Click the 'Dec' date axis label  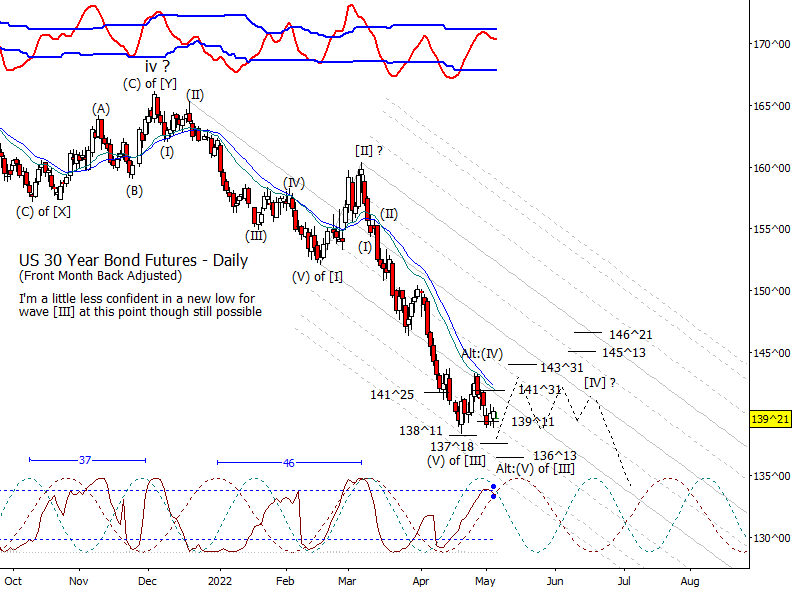click(x=147, y=581)
